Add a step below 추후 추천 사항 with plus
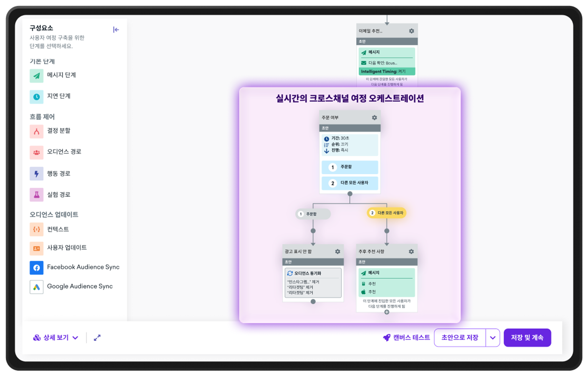The width and height of the screenshot is (588, 377). click(387, 312)
